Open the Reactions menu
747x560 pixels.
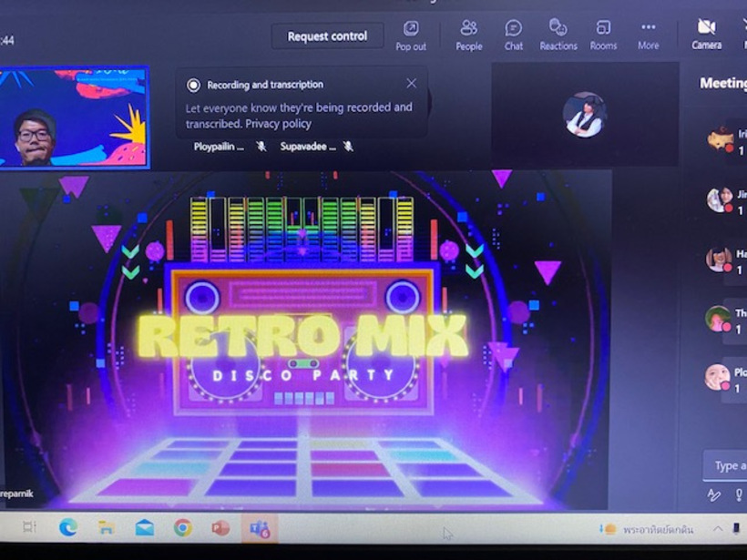558,35
